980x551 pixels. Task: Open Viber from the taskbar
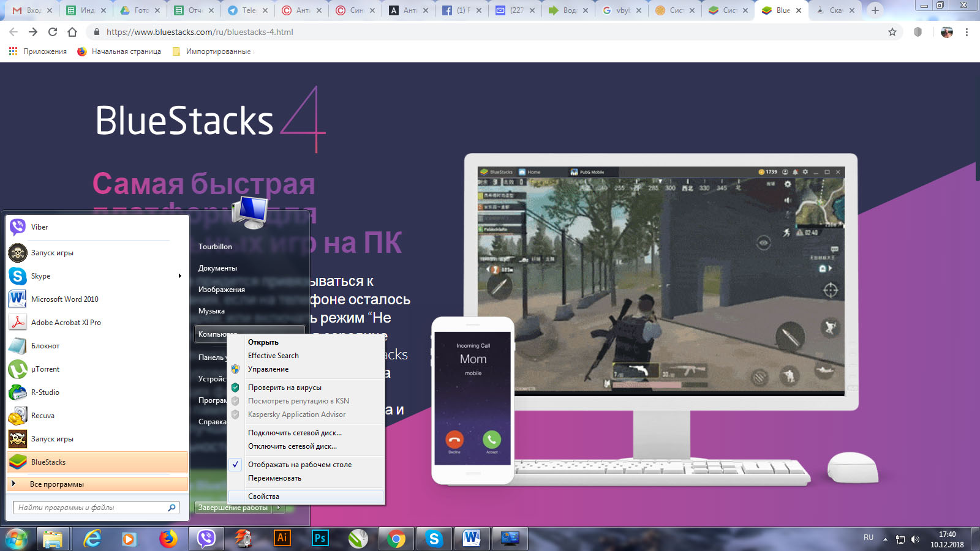pos(206,539)
